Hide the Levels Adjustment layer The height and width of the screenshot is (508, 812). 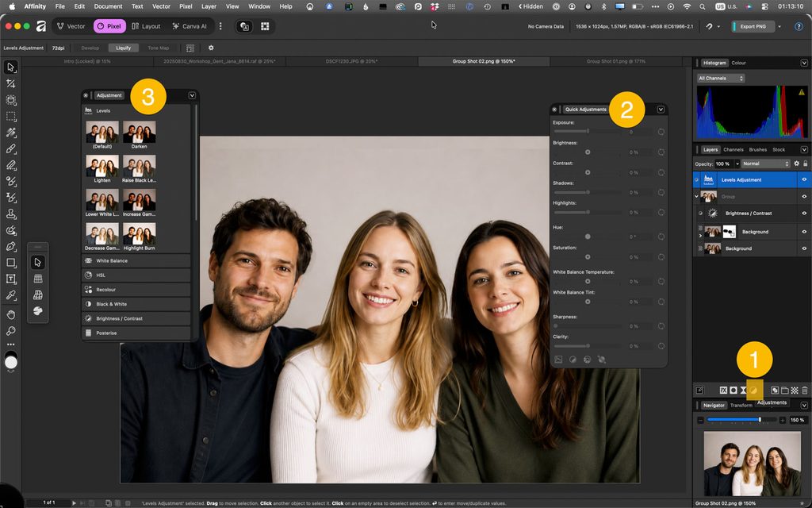click(x=804, y=179)
